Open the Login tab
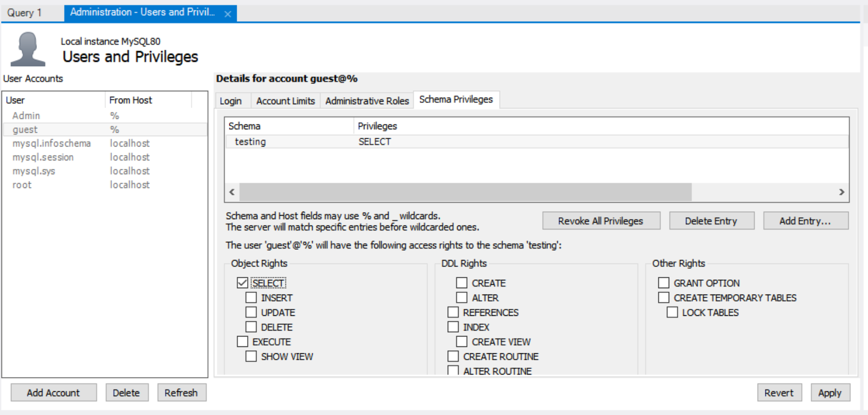The width and height of the screenshot is (868, 415). click(230, 101)
